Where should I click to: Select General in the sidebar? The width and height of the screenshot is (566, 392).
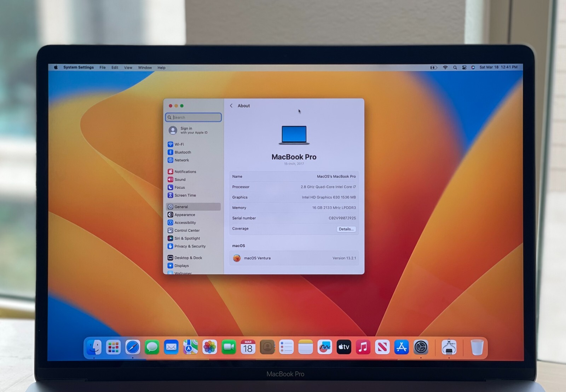[x=194, y=207]
